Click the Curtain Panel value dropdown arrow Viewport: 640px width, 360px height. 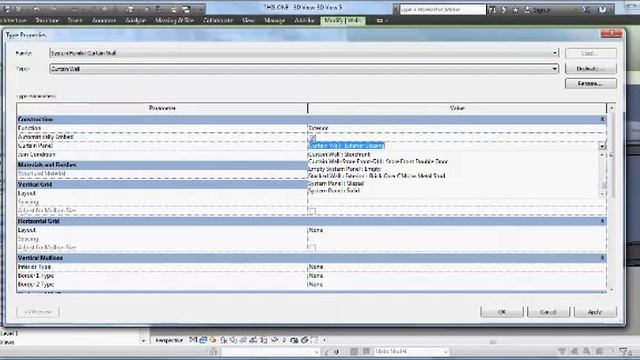point(602,146)
